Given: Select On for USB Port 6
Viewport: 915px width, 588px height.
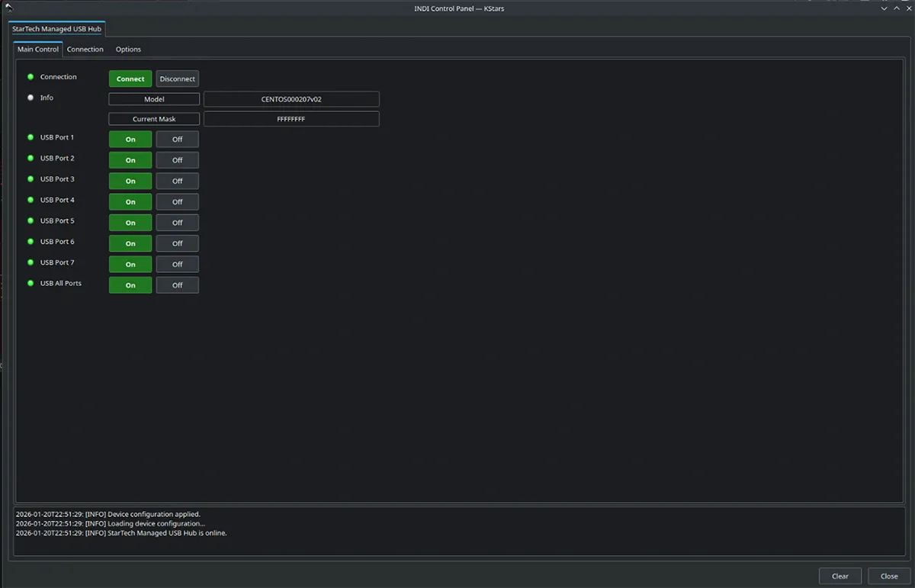Looking at the screenshot, I should (x=130, y=243).
